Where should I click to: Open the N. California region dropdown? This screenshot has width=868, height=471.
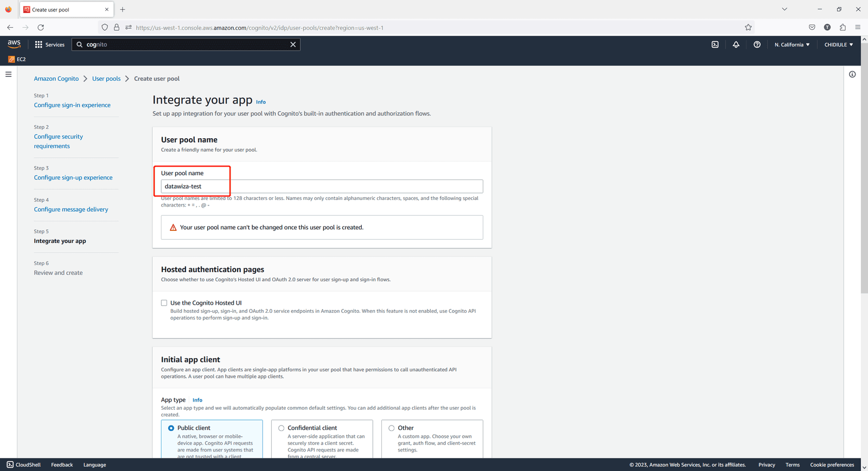click(792, 44)
